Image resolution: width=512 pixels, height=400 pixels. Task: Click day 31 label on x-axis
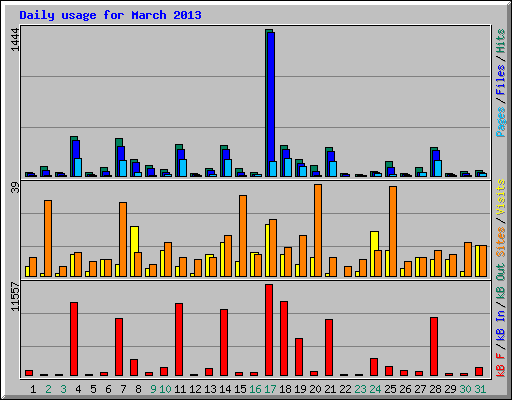(480, 389)
